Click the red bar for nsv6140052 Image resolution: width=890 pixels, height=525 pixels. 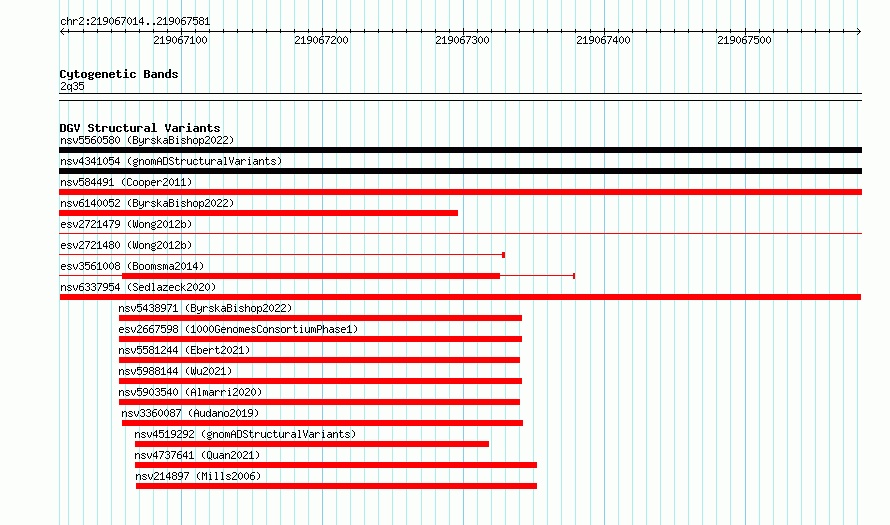[259, 213]
